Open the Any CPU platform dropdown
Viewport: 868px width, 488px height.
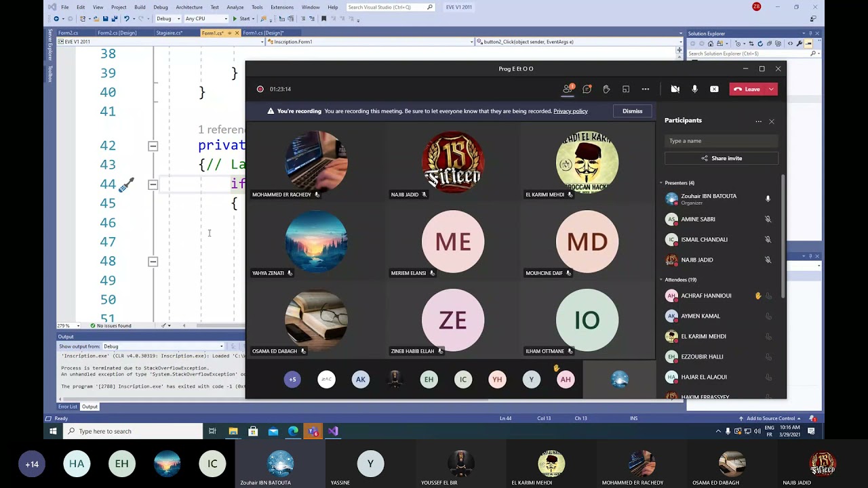pos(205,19)
